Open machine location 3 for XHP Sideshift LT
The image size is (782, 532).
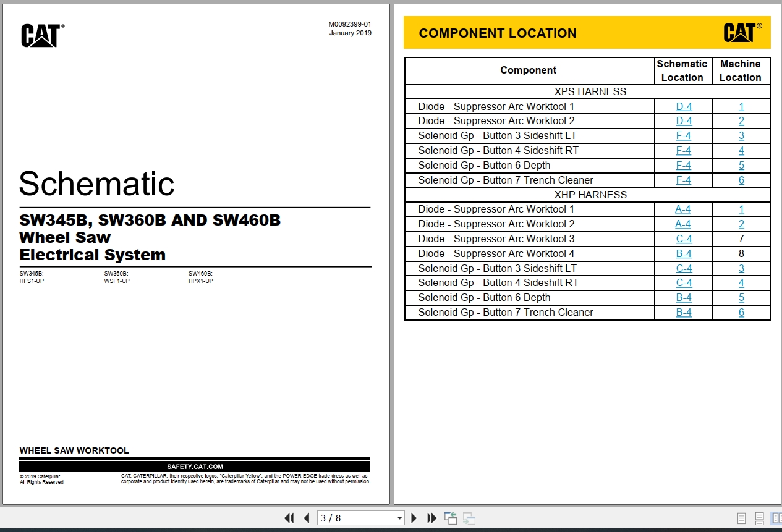(741, 269)
